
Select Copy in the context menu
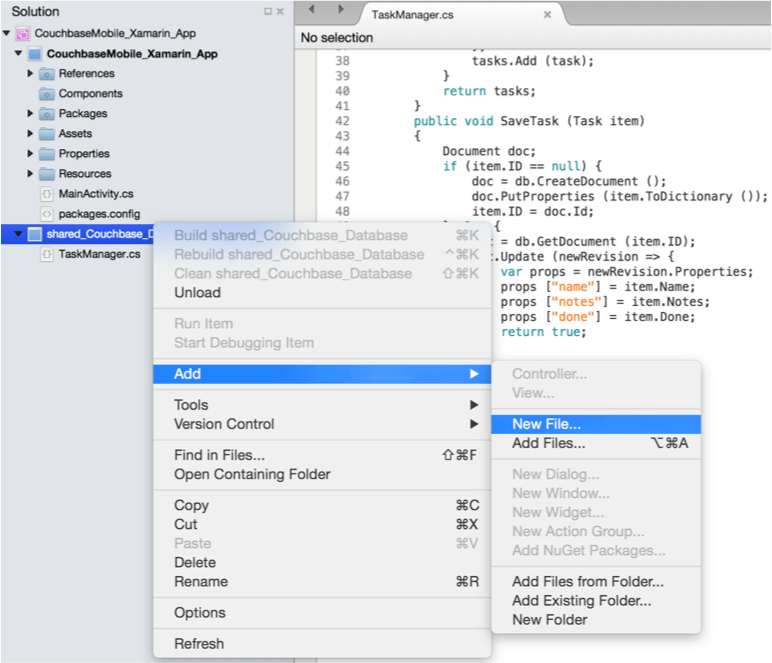(322, 505)
